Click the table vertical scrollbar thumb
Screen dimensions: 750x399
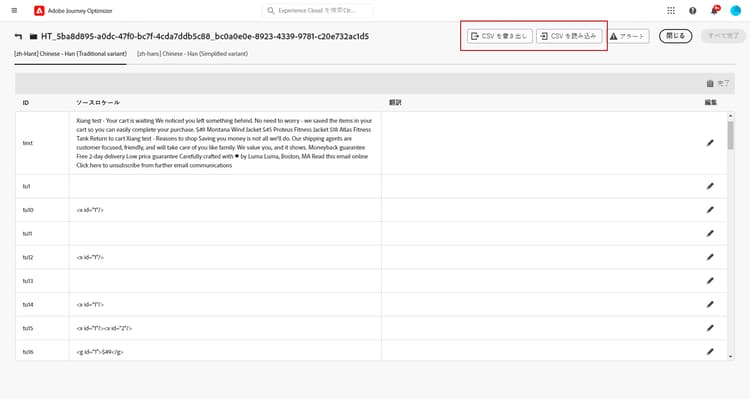tap(730, 135)
